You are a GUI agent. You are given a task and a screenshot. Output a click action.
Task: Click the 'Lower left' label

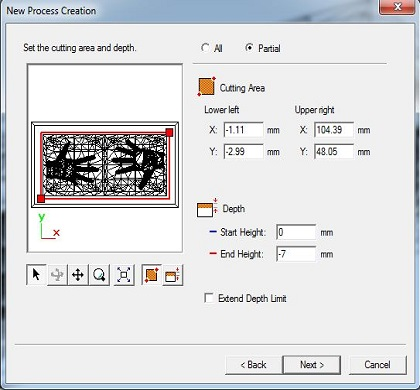click(x=222, y=110)
